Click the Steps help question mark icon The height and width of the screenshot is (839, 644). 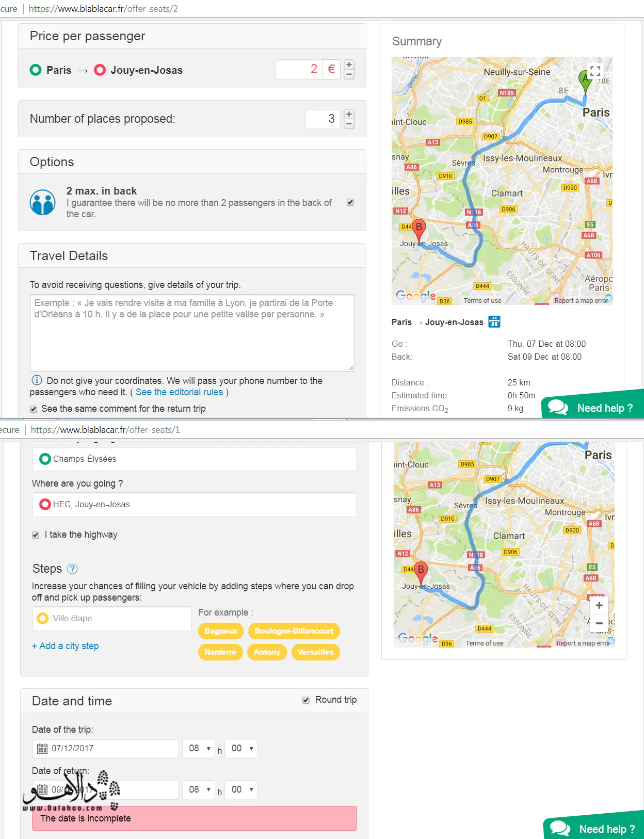coord(72,569)
